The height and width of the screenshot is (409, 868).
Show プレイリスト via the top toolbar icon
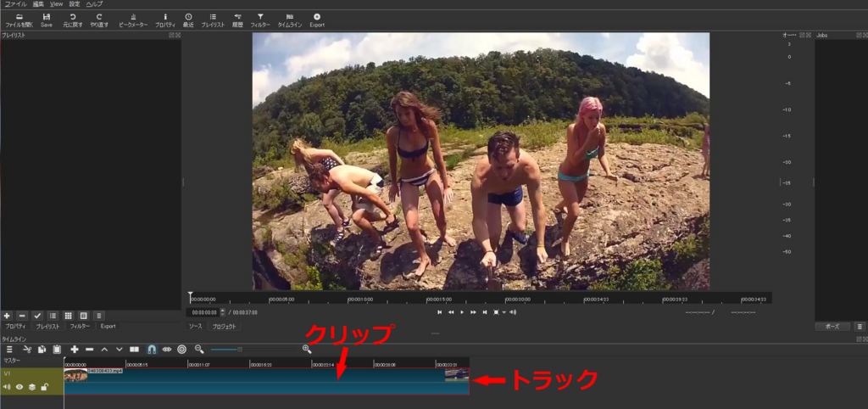(213, 20)
